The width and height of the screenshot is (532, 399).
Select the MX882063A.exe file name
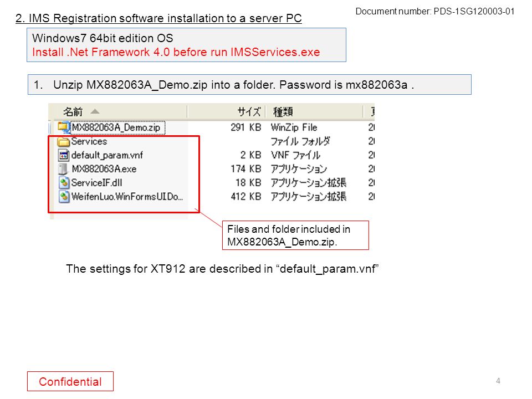coord(104,169)
